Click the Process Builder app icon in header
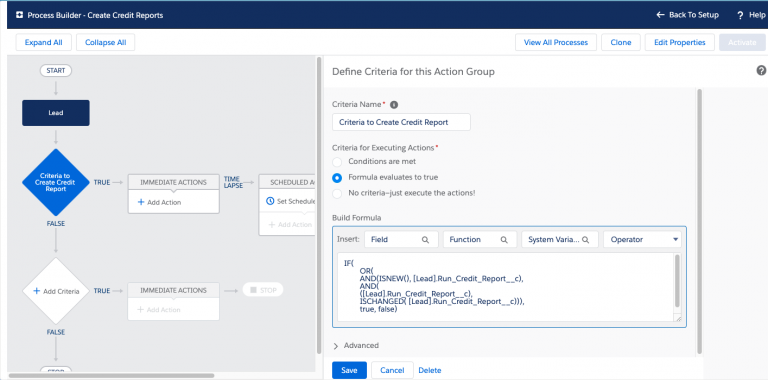The width and height of the screenshot is (768, 380). (x=20, y=15)
